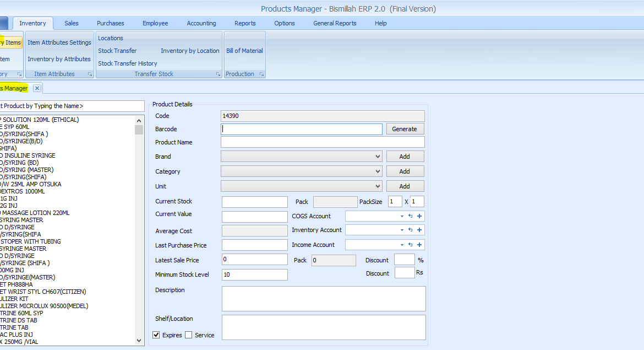Screen dimensions: 644x350
Task: Click the COGS Account reset arrow icon
Action: pos(410,216)
